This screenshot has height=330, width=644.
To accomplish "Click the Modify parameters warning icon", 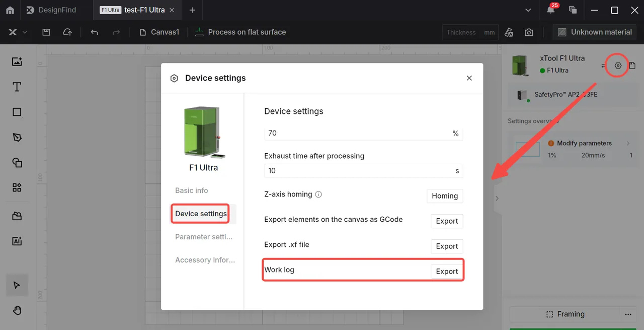I will point(551,144).
